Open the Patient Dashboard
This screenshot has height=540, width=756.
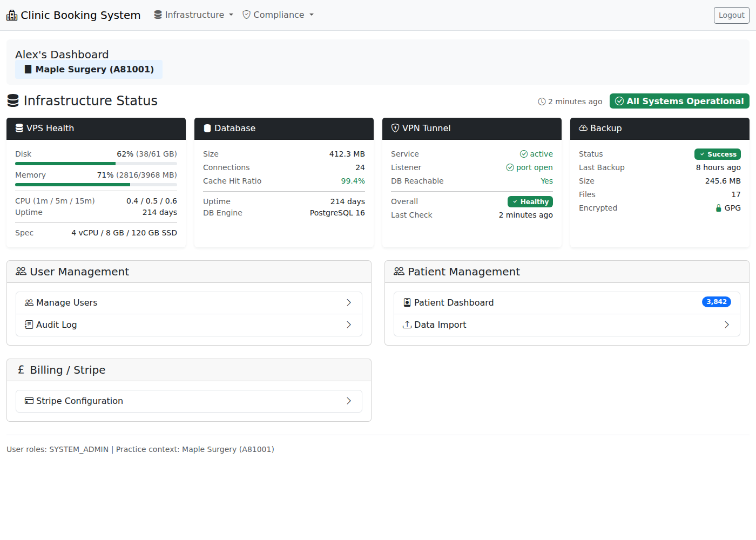[x=567, y=303]
